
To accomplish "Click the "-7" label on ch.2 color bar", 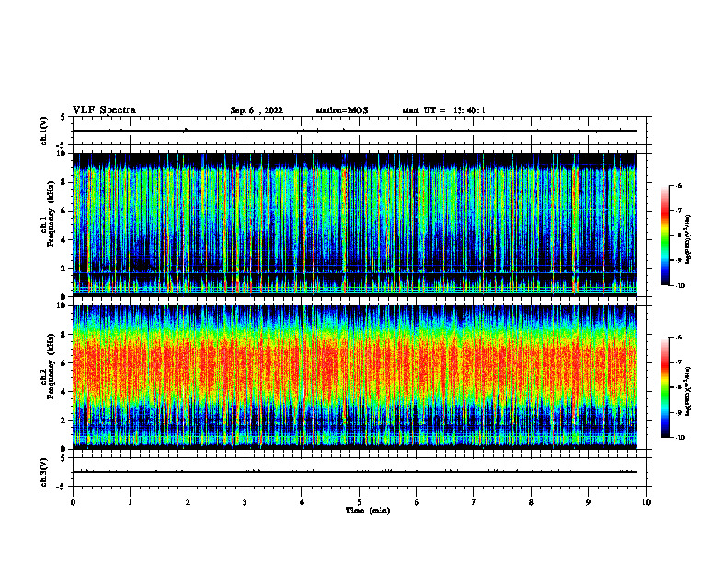I will tap(678, 362).
